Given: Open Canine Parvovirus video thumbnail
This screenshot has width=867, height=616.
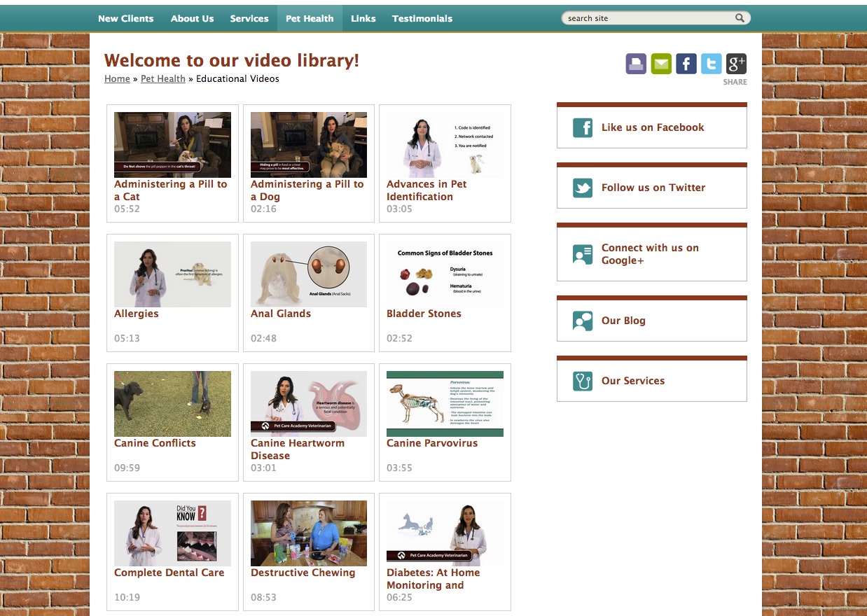Looking at the screenshot, I should pyautogui.click(x=445, y=404).
